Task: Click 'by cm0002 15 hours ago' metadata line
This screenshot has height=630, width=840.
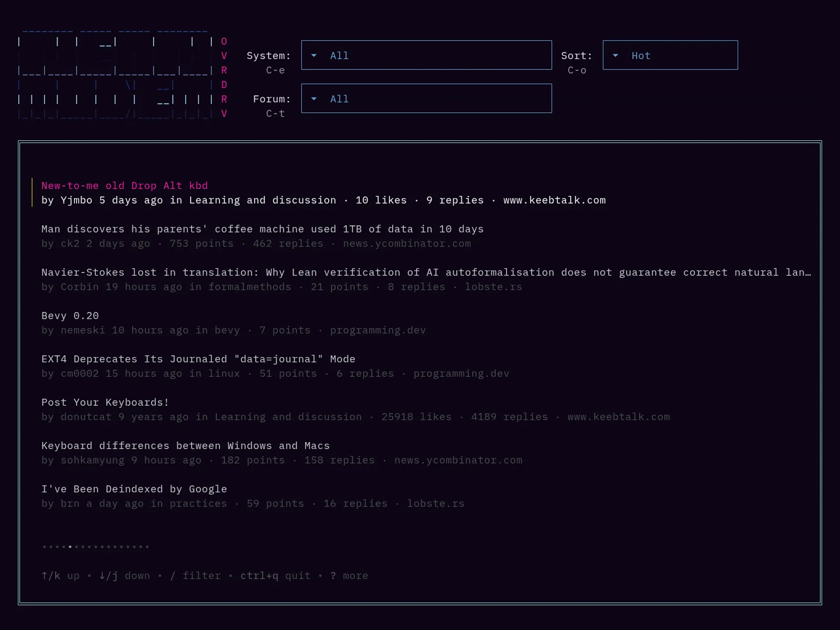Action: click(276, 373)
